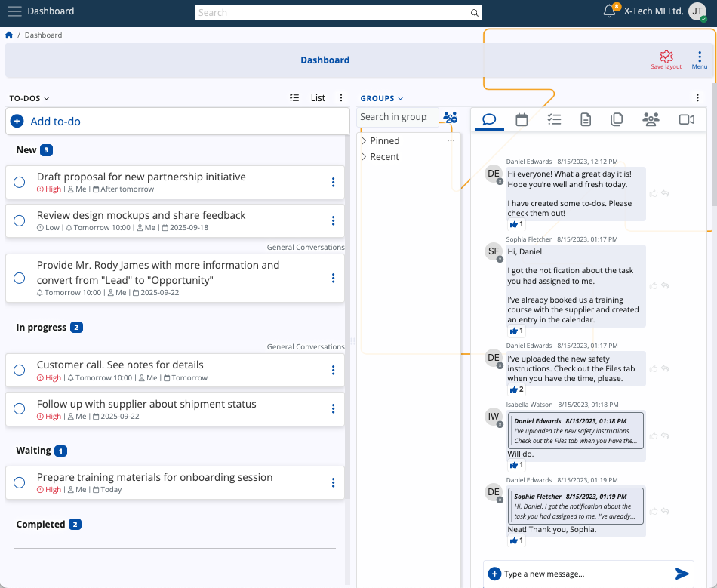Open the group files document icon
The image size is (717, 588).
pyautogui.click(x=586, y=120)
